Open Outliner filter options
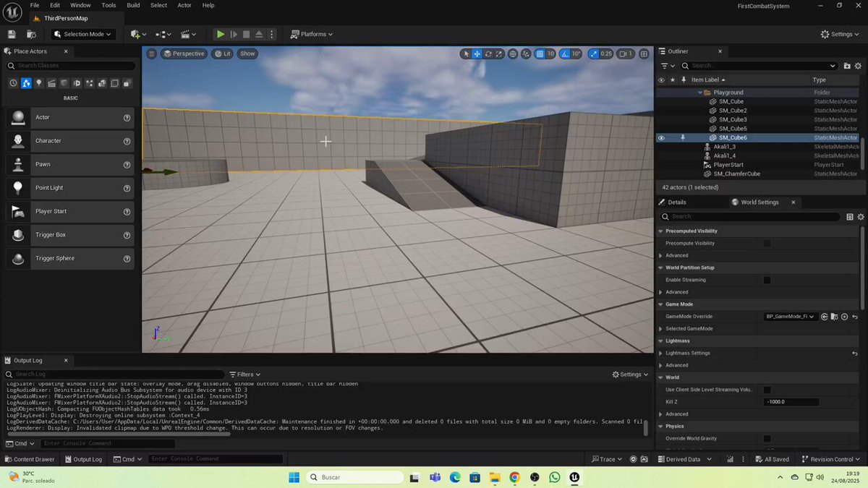 click(666, 66)
